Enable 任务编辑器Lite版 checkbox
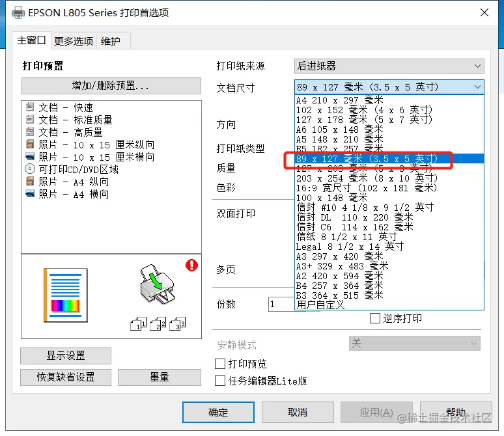 tap(220, 381)
